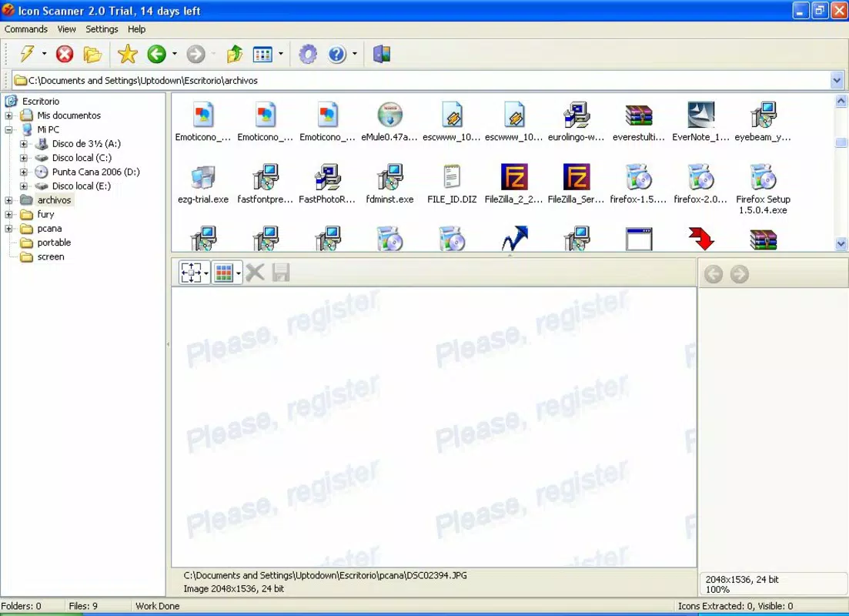
Task: Select Disco local (E:) in tree
Action: click(x=82, y=186)
